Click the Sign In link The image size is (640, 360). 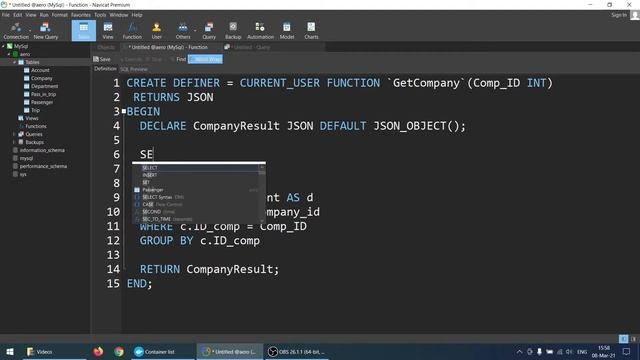pyautogui.click(x=619, y=15)
